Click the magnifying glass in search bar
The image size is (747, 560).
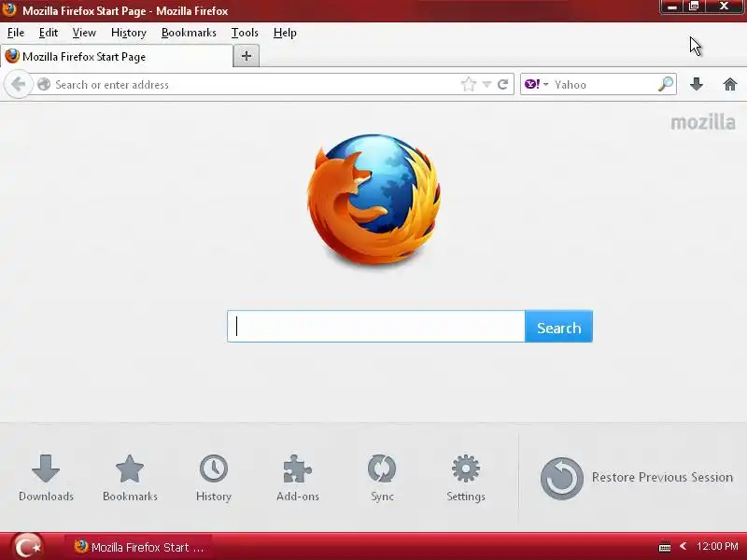click(x=666, y=84)
